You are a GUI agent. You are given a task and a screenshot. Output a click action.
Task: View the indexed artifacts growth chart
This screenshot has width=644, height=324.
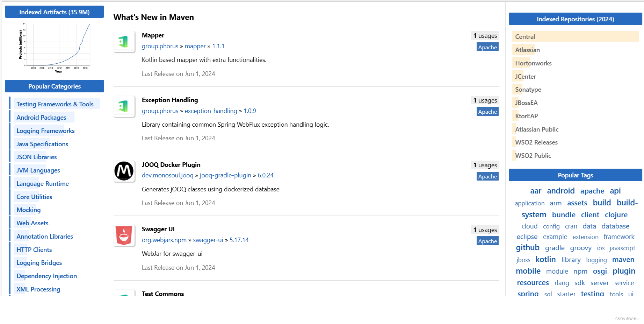tap(55, 48)
